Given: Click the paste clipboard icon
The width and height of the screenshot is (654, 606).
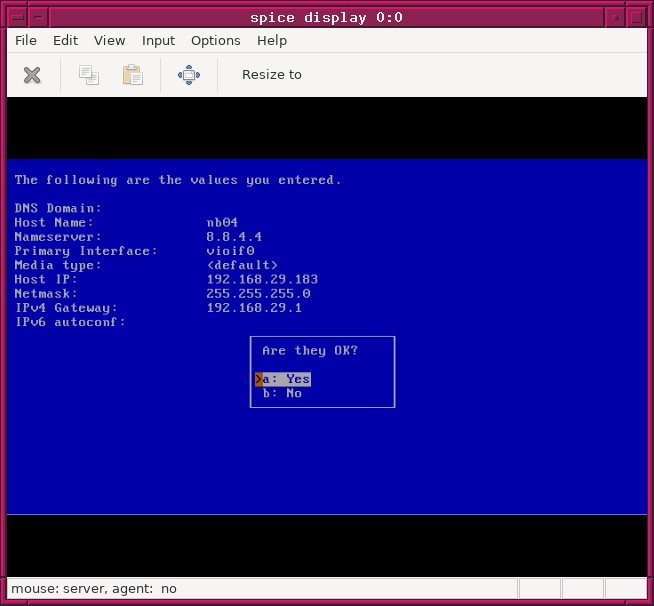Looking at the screenshot, I should click(132, 75).
